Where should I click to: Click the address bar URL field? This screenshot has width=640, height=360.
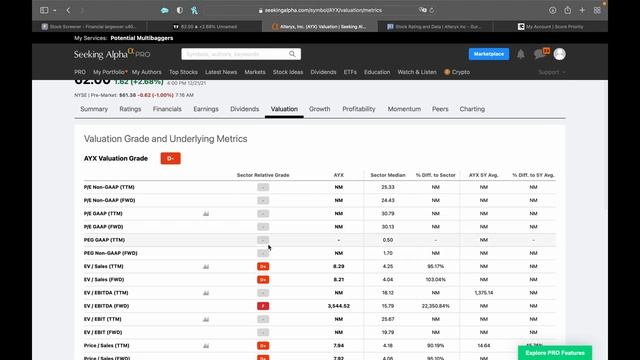(x=320, y=10)
